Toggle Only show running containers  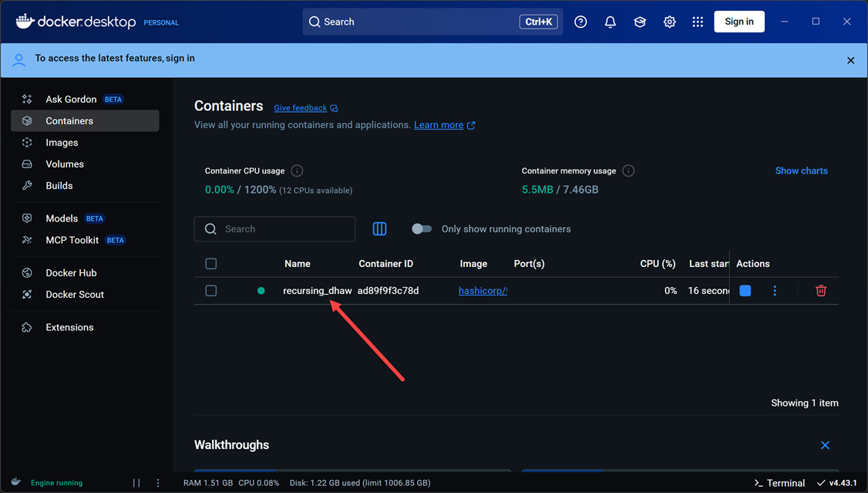pyautogui.click(x=421, y=229)
